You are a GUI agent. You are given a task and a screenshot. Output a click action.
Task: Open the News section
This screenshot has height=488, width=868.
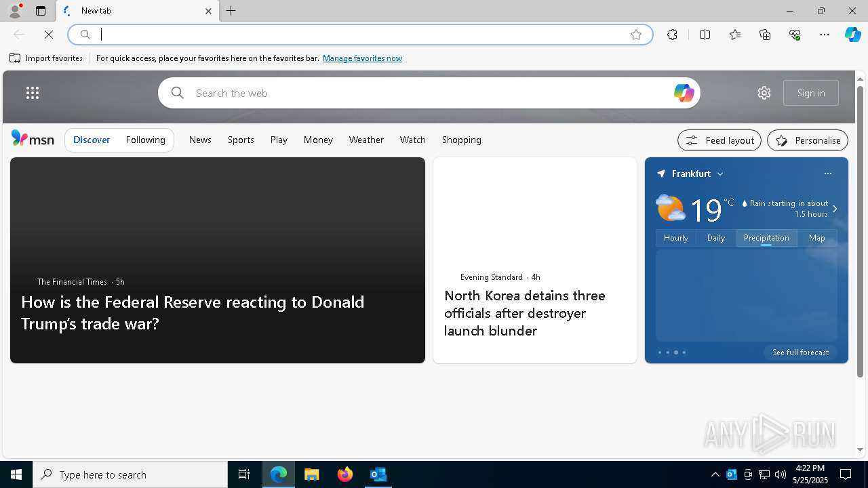coord(200,140)
